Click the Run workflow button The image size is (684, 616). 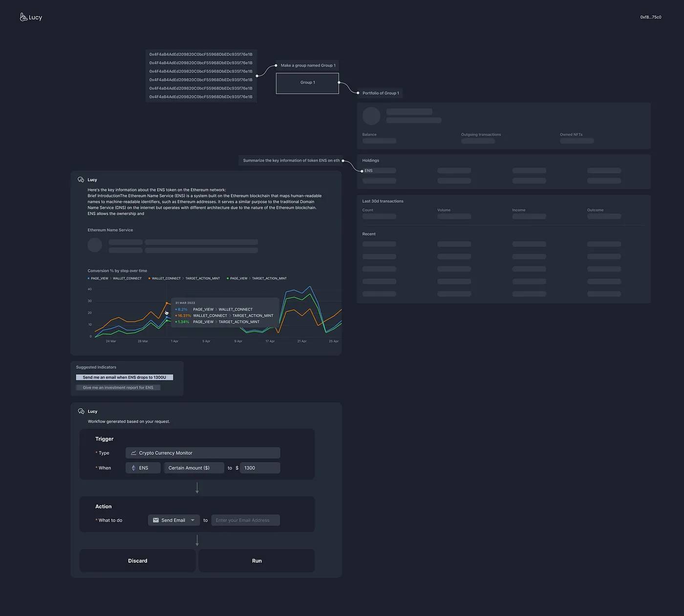coord(256,561)
